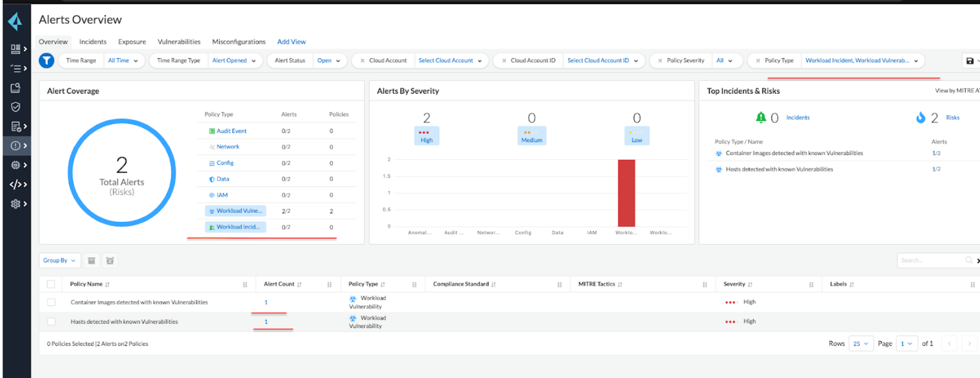Open the dashboard sidebar icon

[16, 49]
